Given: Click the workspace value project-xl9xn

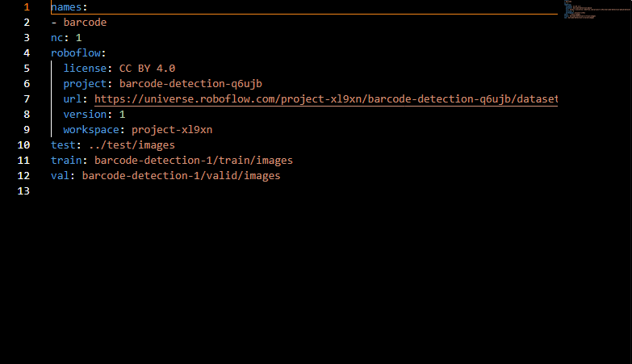Looking at the screenshot, I should click(x=172, y=130).
